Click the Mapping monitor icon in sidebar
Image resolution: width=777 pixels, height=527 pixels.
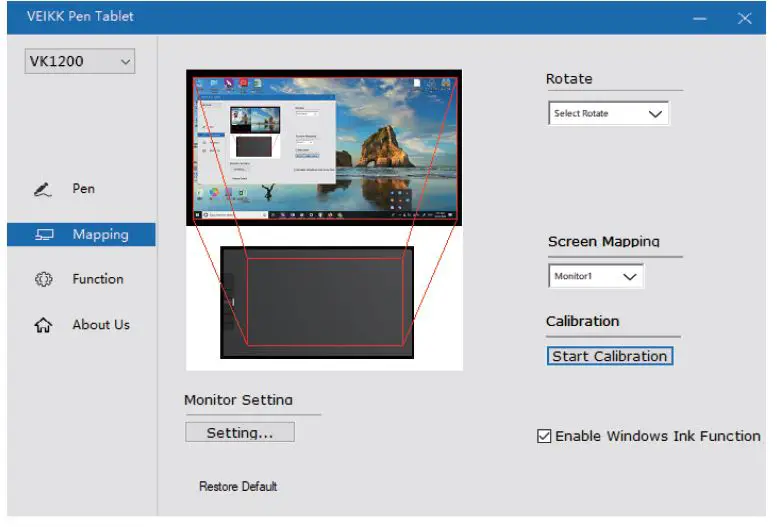pos(44,234)
